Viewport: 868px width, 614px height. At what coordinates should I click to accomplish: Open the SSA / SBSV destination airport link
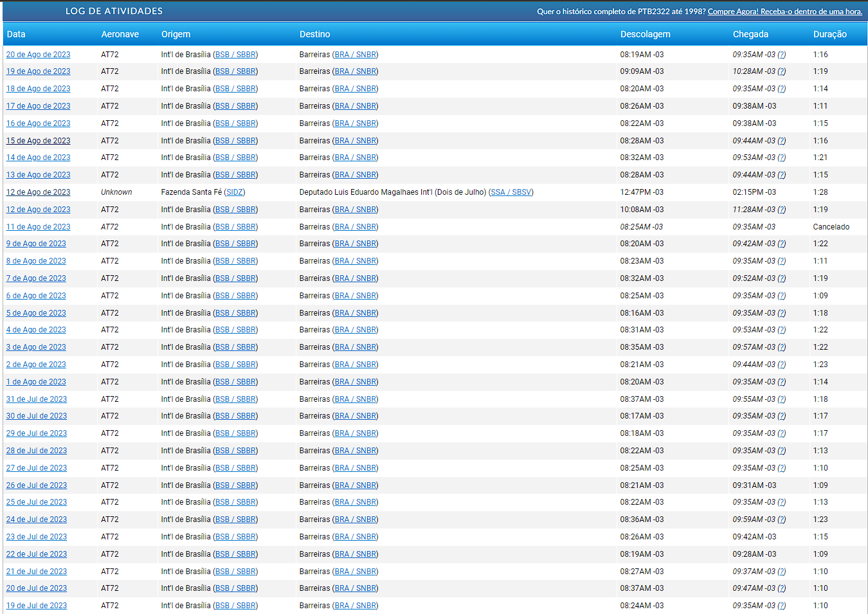point(511,192)
